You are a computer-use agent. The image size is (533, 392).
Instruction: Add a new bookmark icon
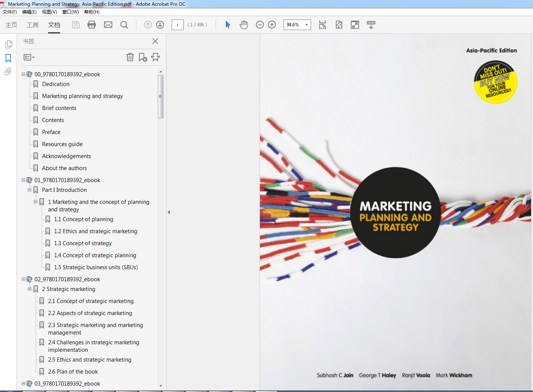[x=143, y=57]
